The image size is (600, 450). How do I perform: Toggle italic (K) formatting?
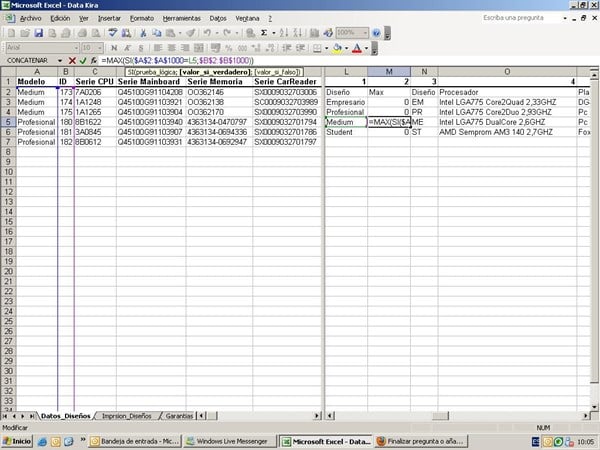(x=128, y=47)
